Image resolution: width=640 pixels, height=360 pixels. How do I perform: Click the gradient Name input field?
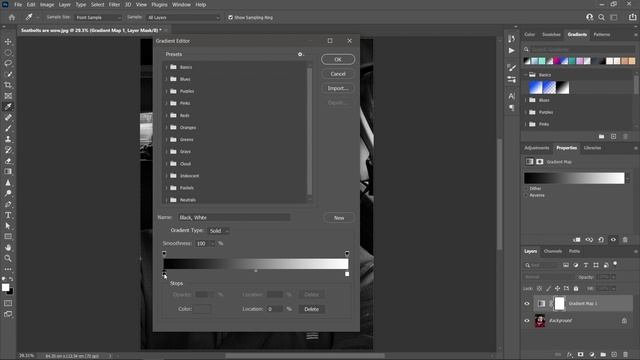tap(234, 218)
